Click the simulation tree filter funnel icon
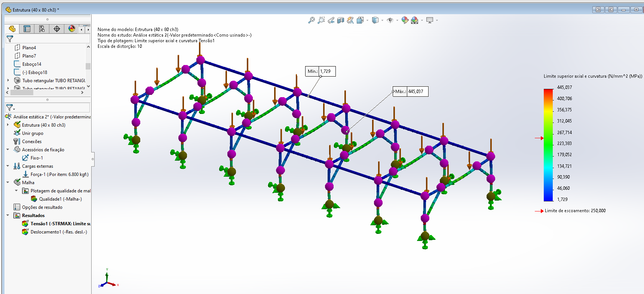This screenshot has height=294, width=644. click(x=10, y=108)
